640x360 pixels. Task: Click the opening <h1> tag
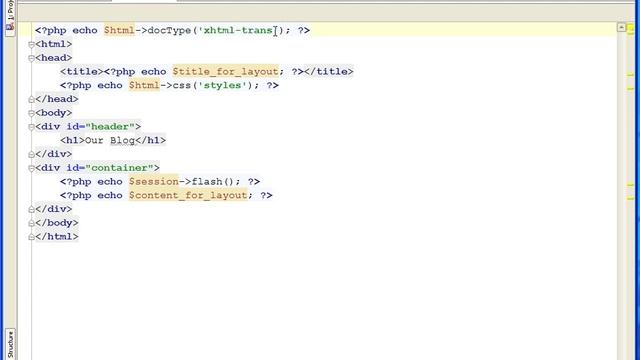pyautogui.click(x=72, y=140)
